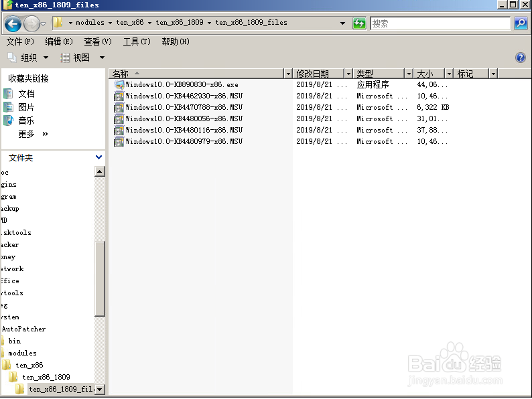Open the 音乐 favorite link
532x399 pixels.
tap(26, 121)
